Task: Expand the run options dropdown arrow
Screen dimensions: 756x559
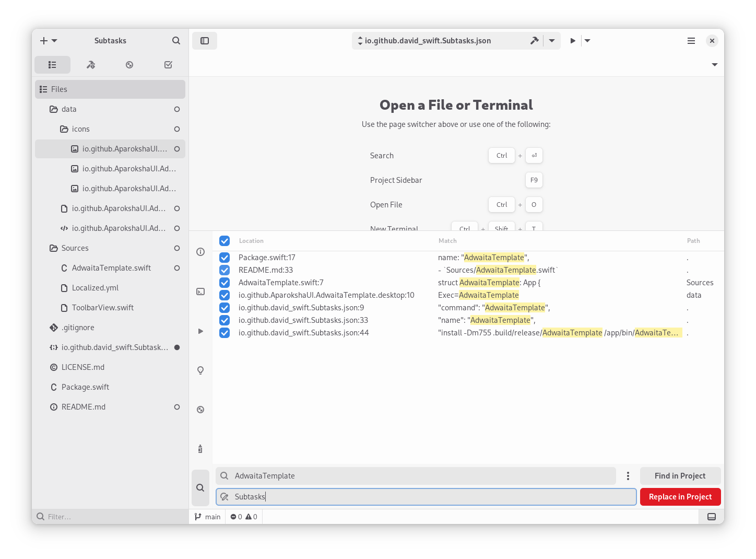Action: pyautogui.click(x=587, y=41)
